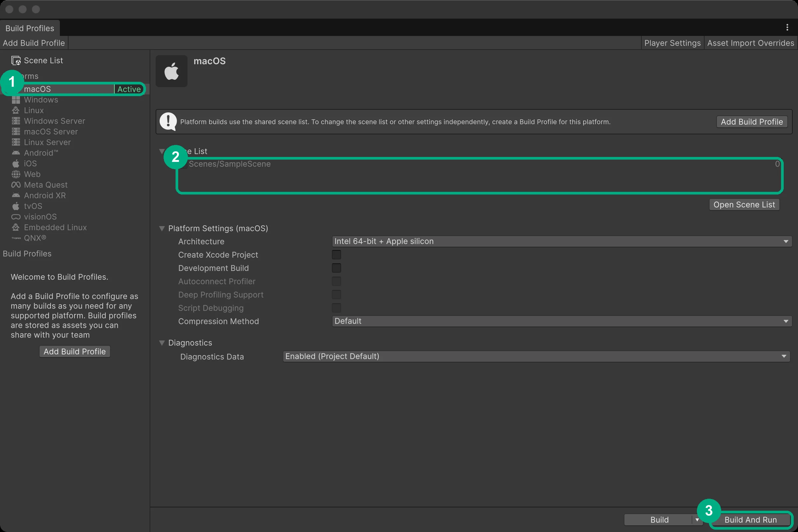This screenshot has height=532, width=798.
Task: Select the Web globe icon
Action: [16, 174]
